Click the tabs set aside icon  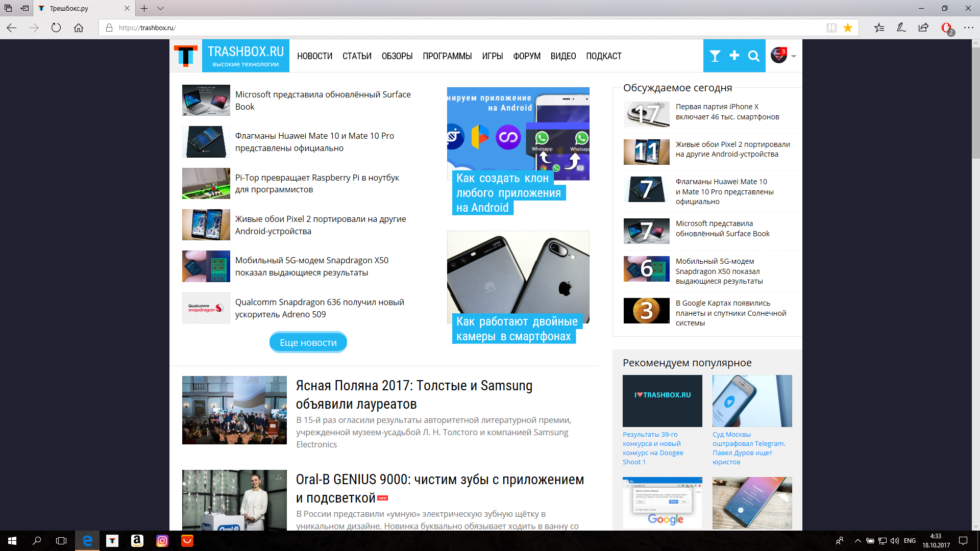pos(8,8)
